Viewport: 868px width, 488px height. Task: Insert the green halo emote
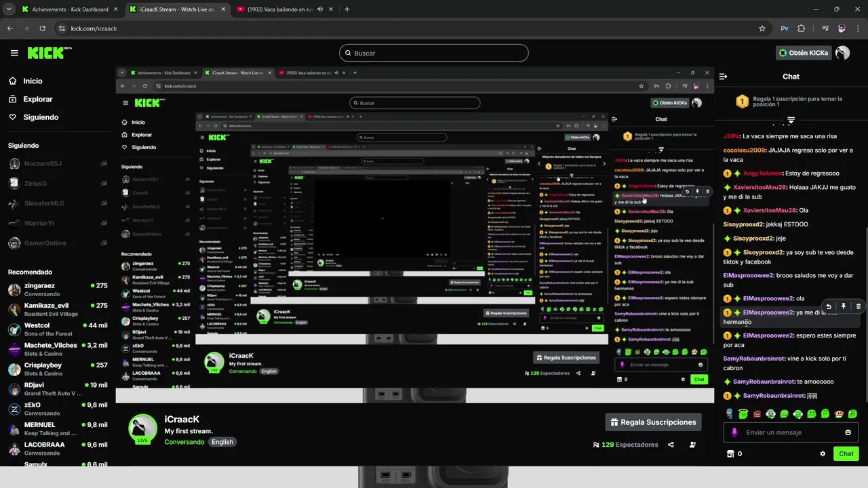tap(743, 413)
